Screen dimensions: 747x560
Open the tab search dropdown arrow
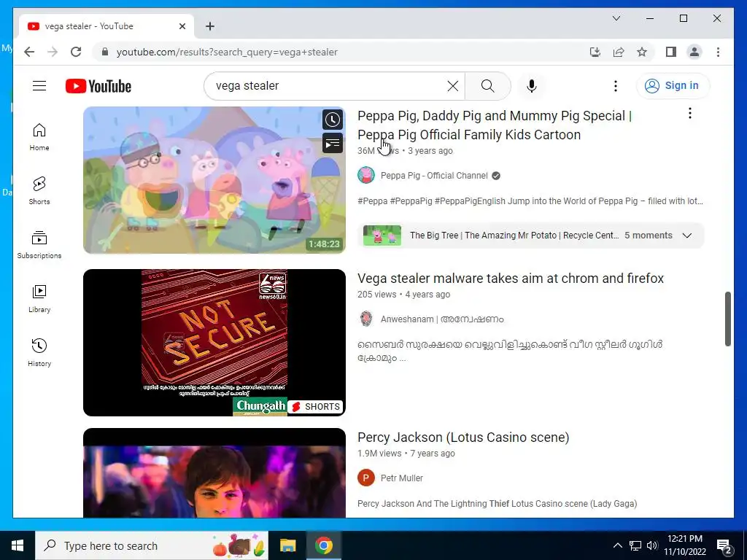click(x=616, y=18)
